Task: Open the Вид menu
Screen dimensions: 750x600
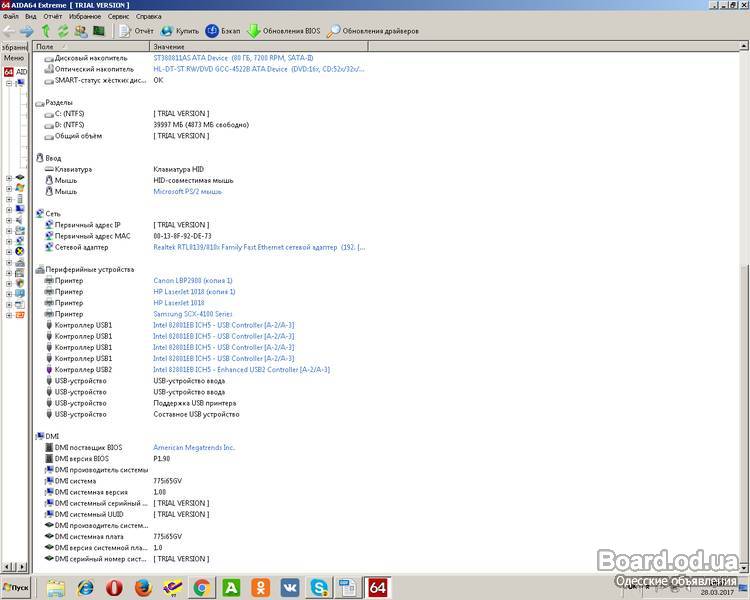Action: click(31, 16)
